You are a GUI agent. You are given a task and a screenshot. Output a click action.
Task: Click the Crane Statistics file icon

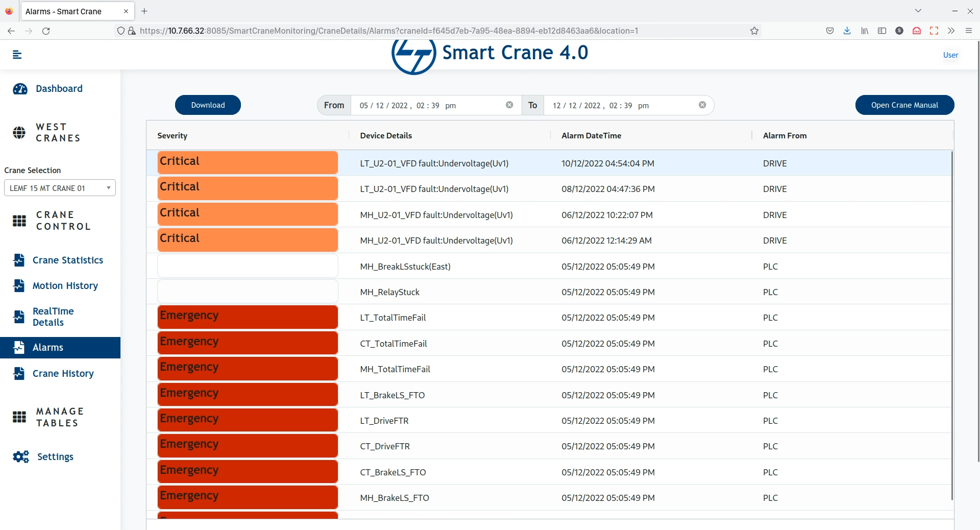[19, 260]
